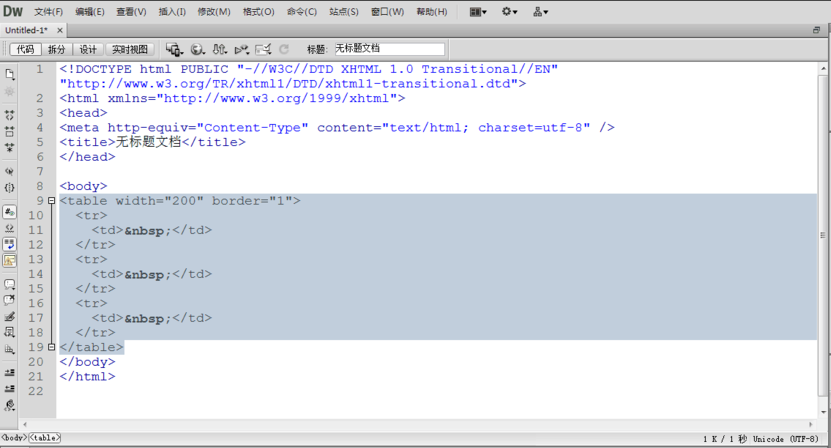This screenshot has width=831, height=448.
Task: Open the 修改(M) menu
Action: pos(214,12)
